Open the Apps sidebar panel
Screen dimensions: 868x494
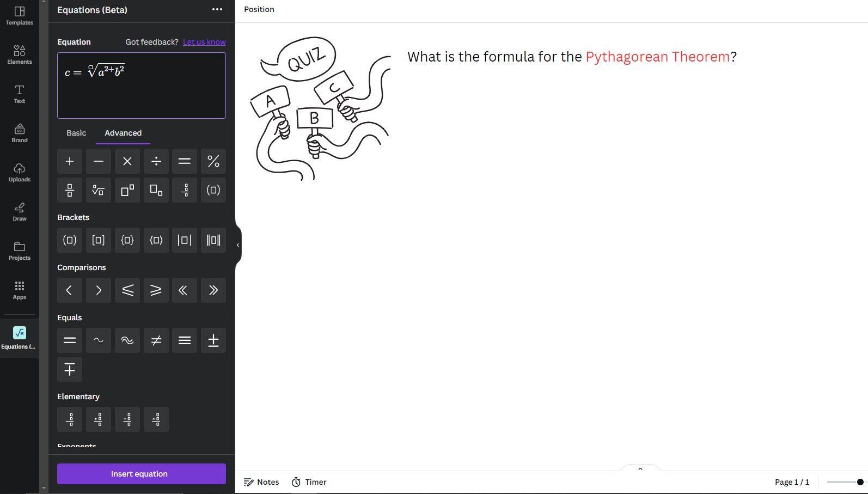[20, 290]
